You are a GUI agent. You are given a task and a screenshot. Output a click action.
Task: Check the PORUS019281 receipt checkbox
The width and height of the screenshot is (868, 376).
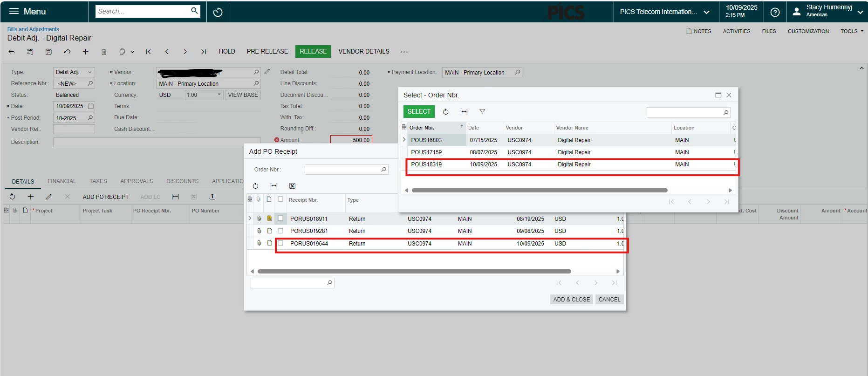(280, 231)
